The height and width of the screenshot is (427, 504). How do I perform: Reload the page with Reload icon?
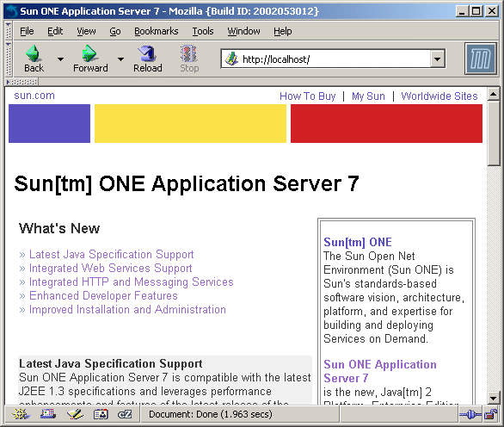[148, 53]
